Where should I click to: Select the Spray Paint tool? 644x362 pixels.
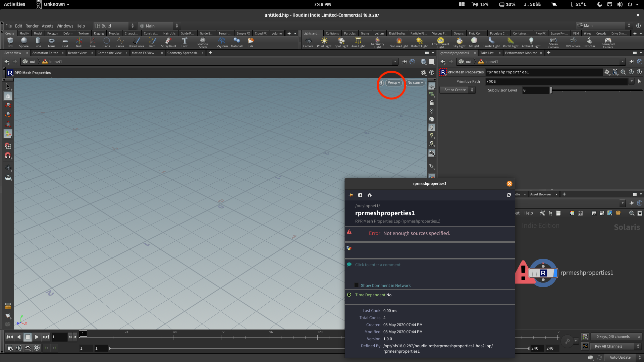169,41
